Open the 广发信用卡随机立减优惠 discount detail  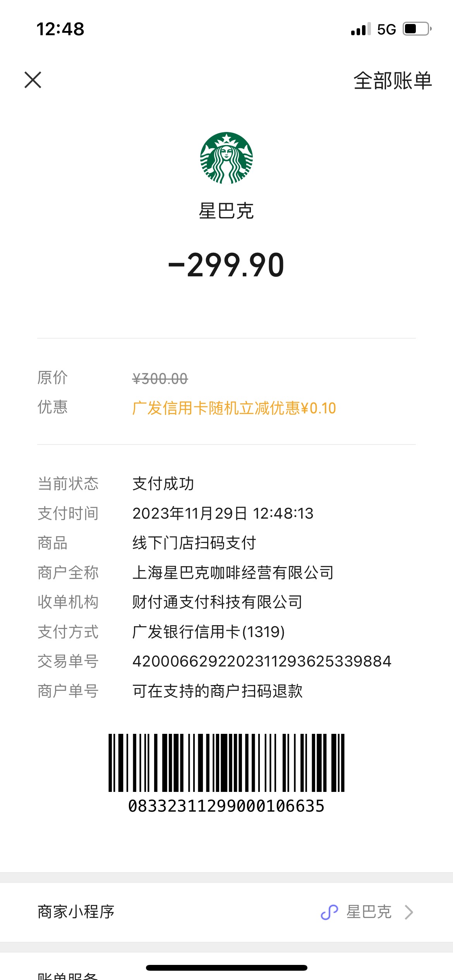234,408
